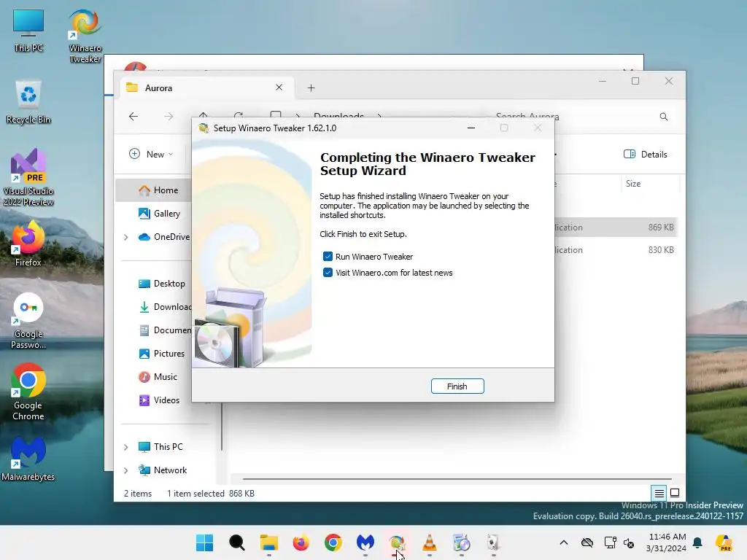Open File Explorer from the taskbar
747x560 pixels.
(x=268, y=542)
